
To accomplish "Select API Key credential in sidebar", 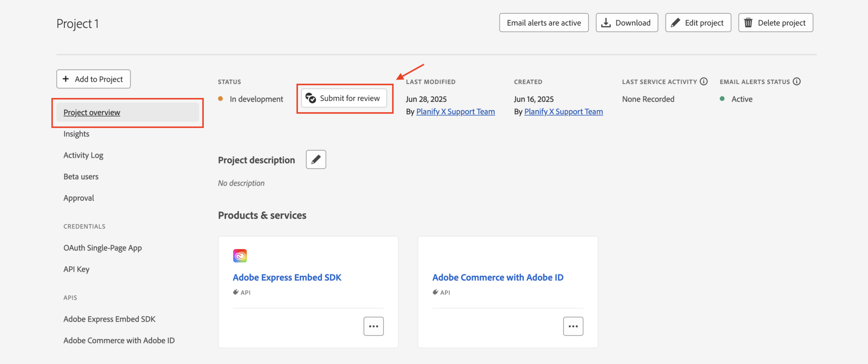I will click(76, 269).
